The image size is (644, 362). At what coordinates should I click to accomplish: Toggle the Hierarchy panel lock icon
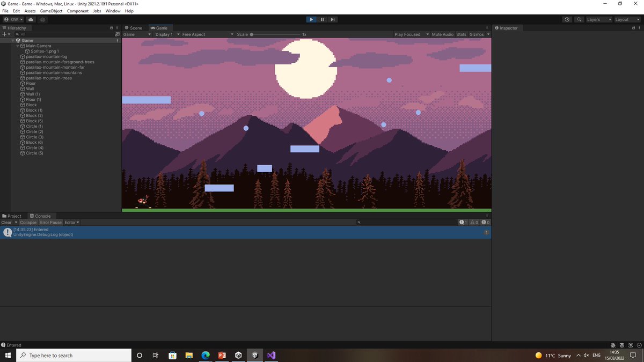111,28
